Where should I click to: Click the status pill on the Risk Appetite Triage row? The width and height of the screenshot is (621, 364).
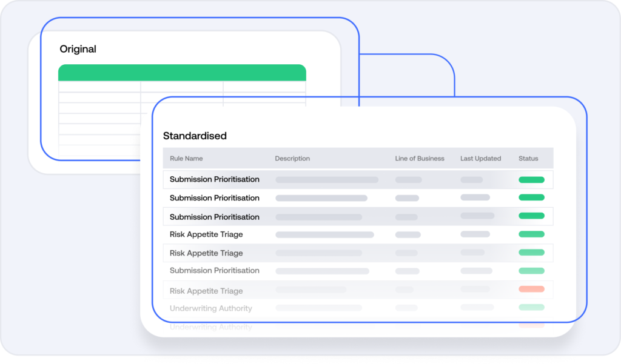coord(531,234)
